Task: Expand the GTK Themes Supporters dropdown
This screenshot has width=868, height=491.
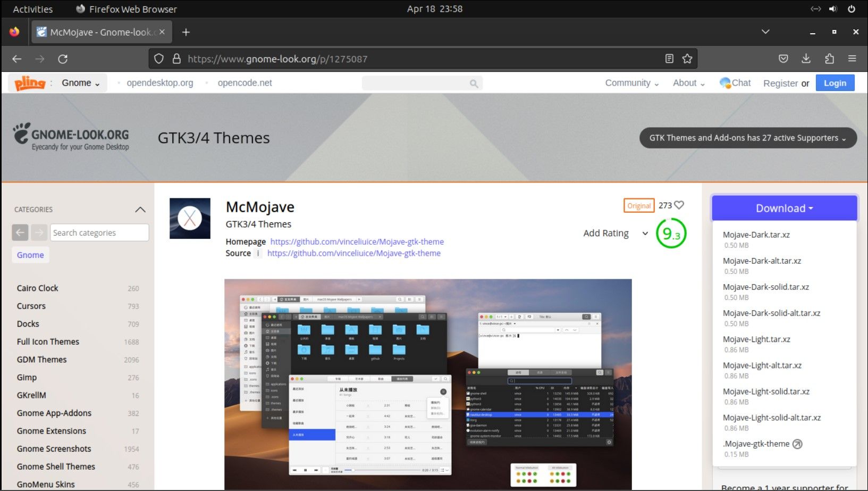Action: point(747,138)
